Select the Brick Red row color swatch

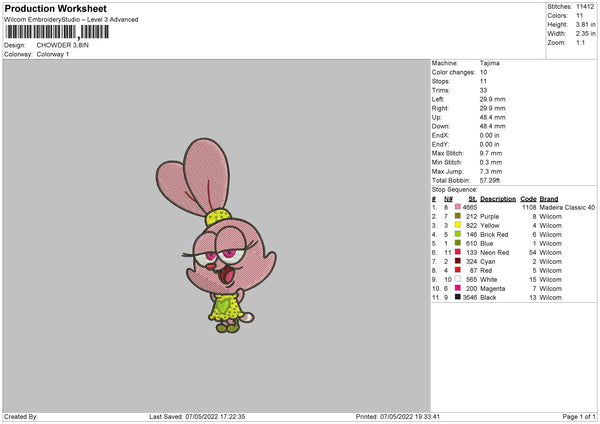(x=458, y=234)
